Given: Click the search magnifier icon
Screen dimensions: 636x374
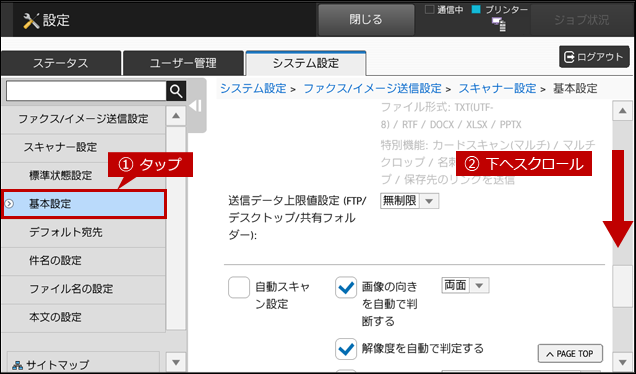Looking at the screenshot, I should pos(176,92).
